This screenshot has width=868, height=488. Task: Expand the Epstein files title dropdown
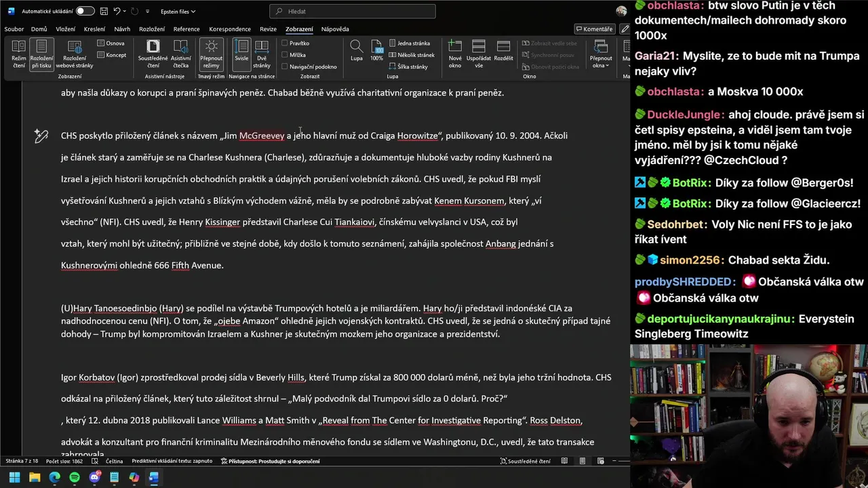tap(178, 12)
